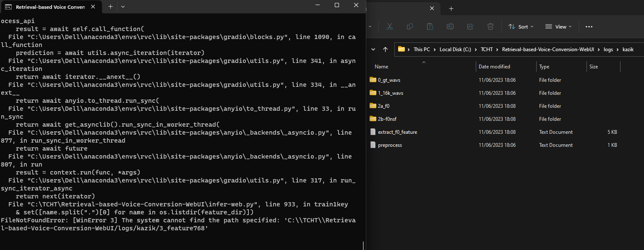The image size is (644, 250).
Task: Open Local Disk (C:) from the breadcrumb
Action: point(456,49)
